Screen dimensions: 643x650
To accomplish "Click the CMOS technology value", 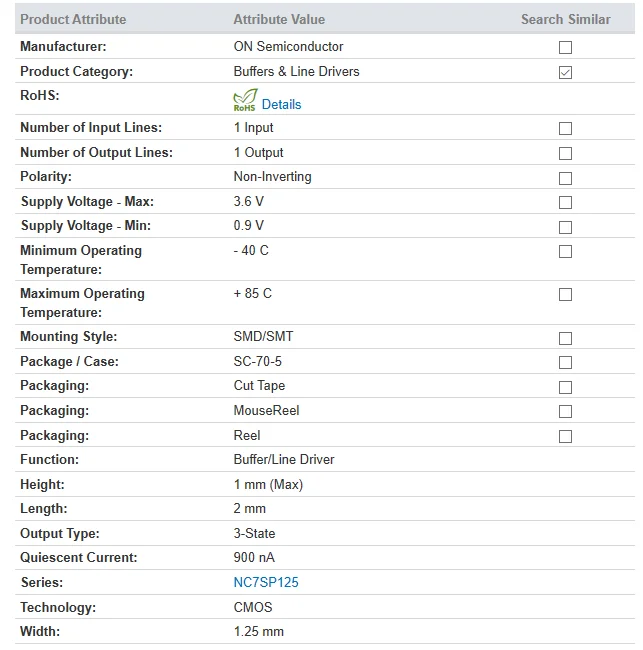I will [253, 607].
